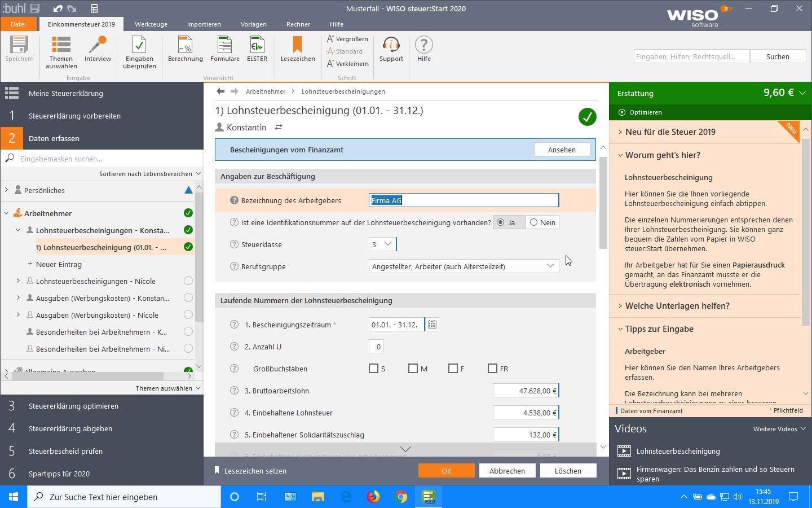The image size is (812, 508).
Task: Click the save disk icon in title bar
Action: pos(35,8)
